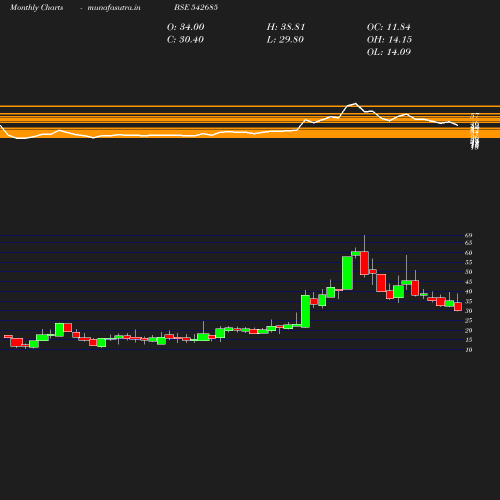This screenshot has width=500, height=500.
Task: Click the high value 'H: 38.81'
Action: pyautogui.click(x=286, y=27)
